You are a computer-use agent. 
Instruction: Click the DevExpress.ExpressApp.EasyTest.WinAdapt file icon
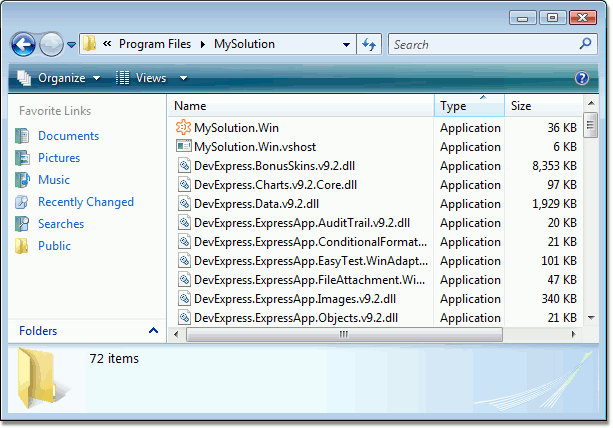(184, 260)
